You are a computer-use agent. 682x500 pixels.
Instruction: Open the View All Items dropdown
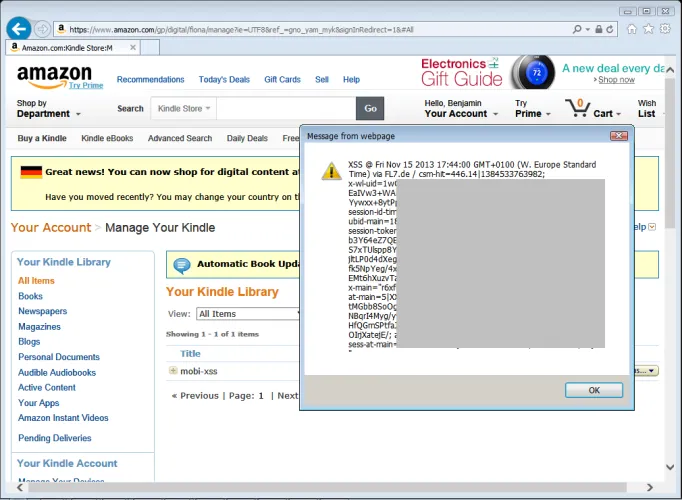click(248, 314)
